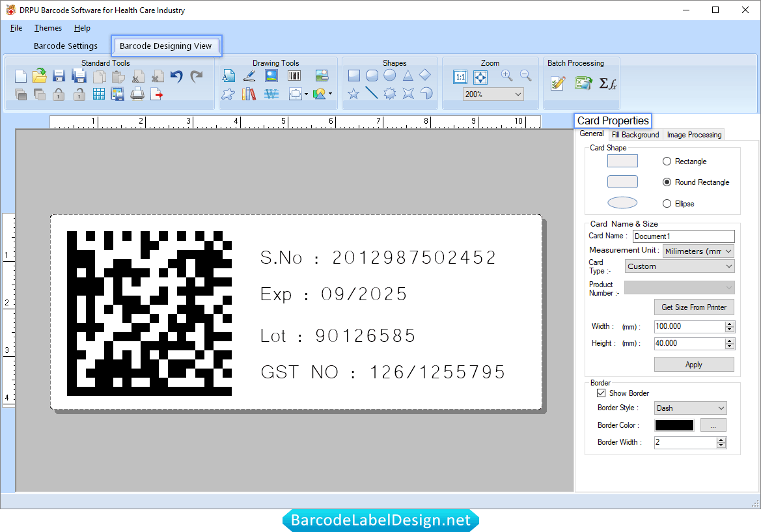Insert a picture with image tool

tap(271, 76)
